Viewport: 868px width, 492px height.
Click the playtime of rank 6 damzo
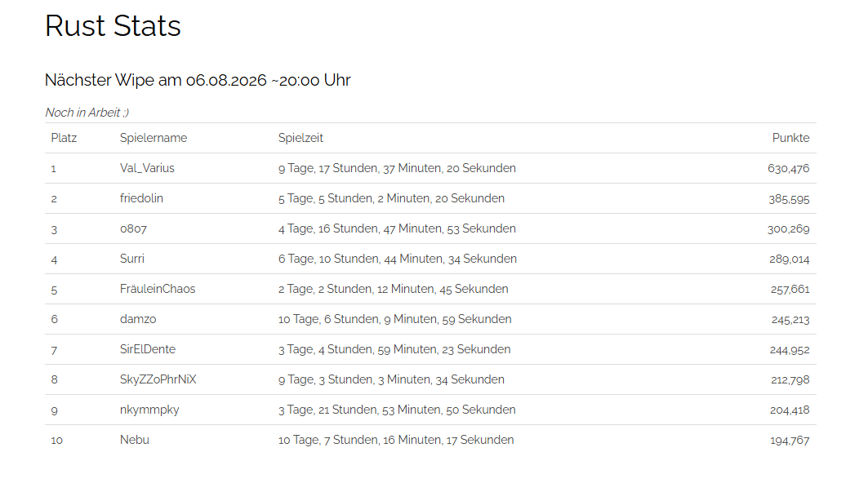pos(394,319)
